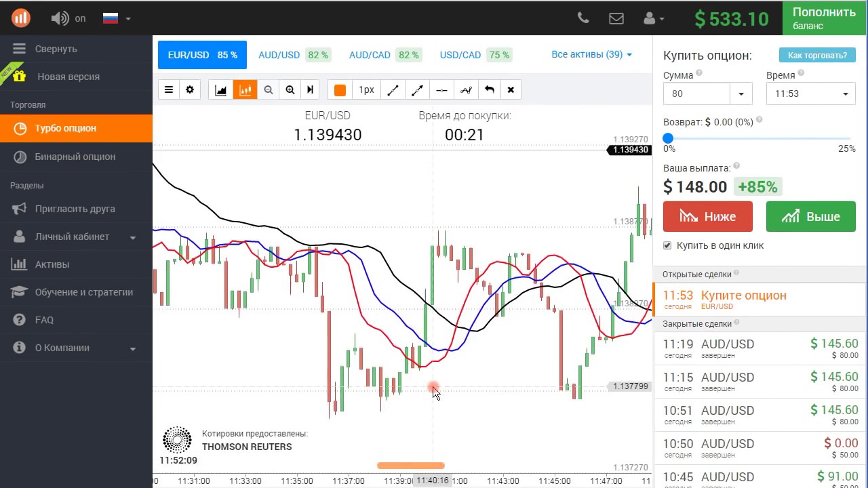Zoom out the chart
Image resolution: width=868 pixels, height=488 pixels.
click(x=269, y=90)
